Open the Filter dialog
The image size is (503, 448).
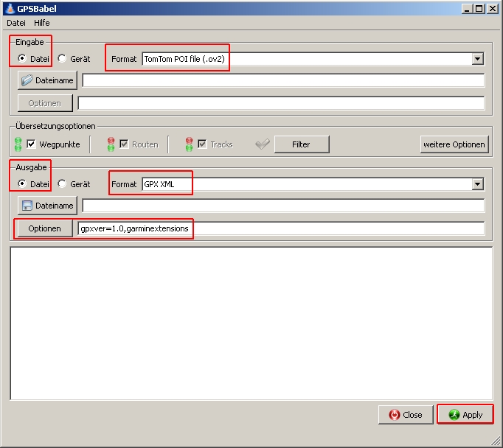click(x=302, y=144)
